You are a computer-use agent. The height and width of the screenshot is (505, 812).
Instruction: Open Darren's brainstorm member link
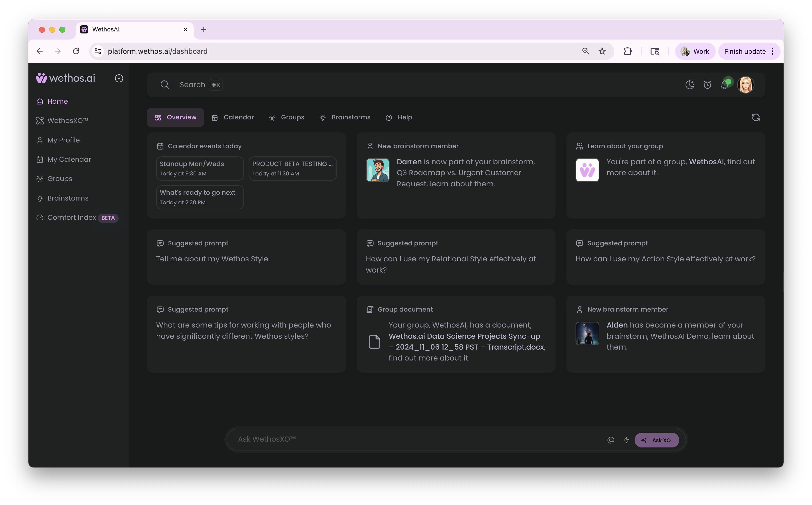(x=409, y=162)
